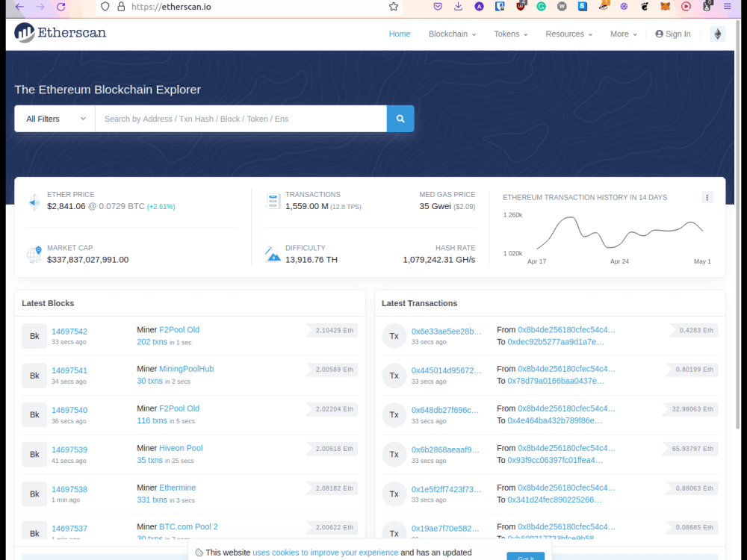Viewport: 747px width, 560px height.
Task: Open the Grammarly green extension icon
Action: coord(541,7)
